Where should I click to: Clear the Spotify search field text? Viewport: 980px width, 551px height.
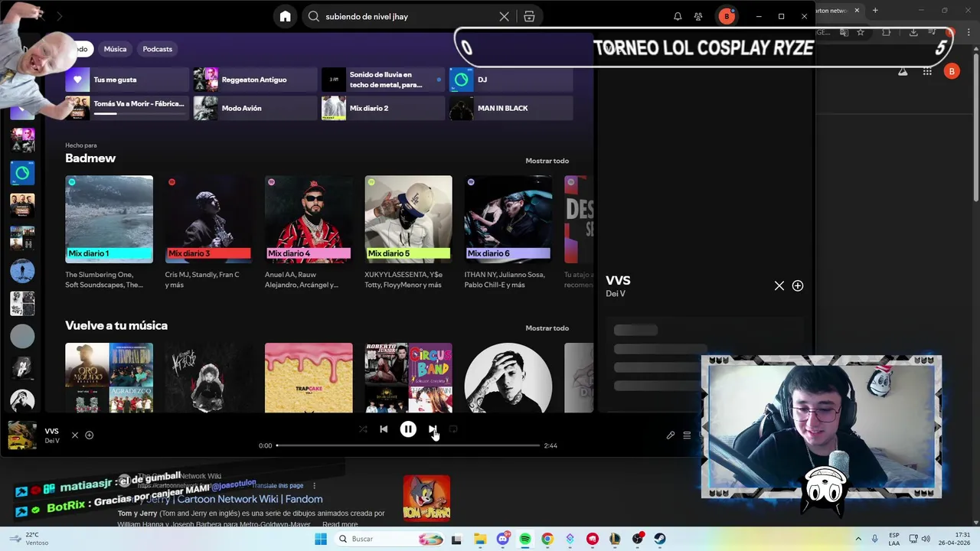[x=504, y=17]
